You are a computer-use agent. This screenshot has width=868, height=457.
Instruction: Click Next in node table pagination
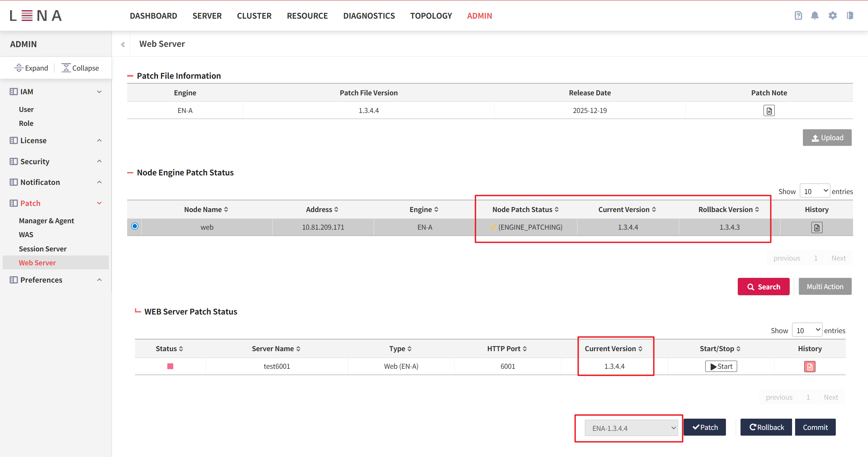coord(839,258)
